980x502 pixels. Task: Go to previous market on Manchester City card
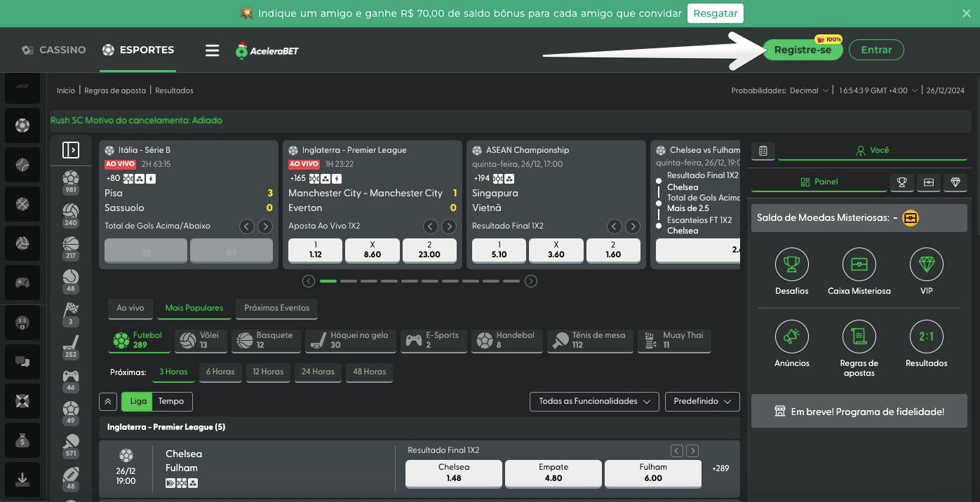point(431,226)
